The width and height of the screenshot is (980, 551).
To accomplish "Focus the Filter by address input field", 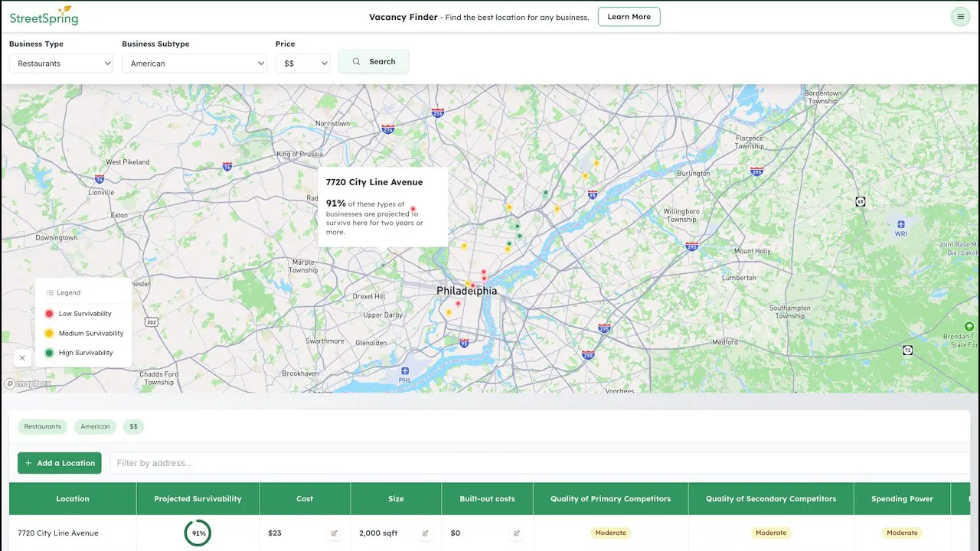I will click(x=540, y=463).
